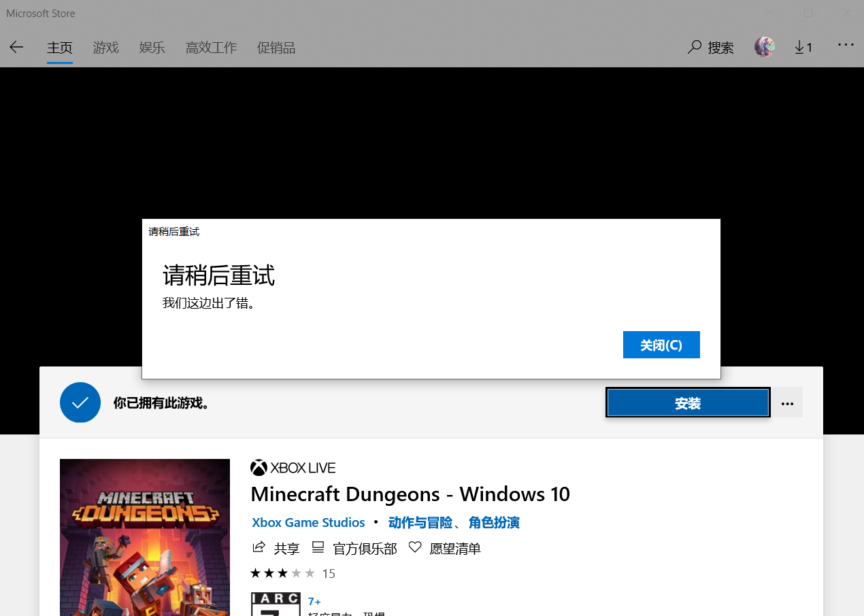Open the downloads queue showing 1
The width and height of the screenshot is (864, 616).
[x=803, y=47]
